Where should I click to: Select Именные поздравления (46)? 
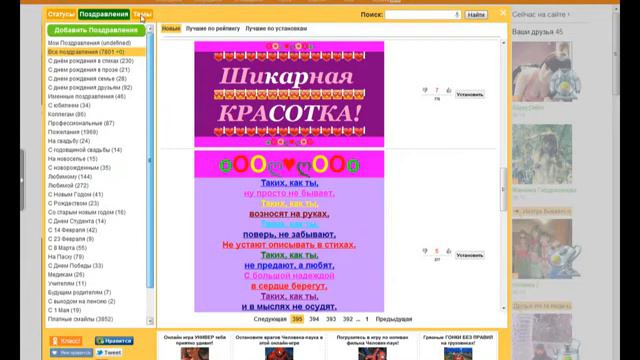[x=87, y=97]
